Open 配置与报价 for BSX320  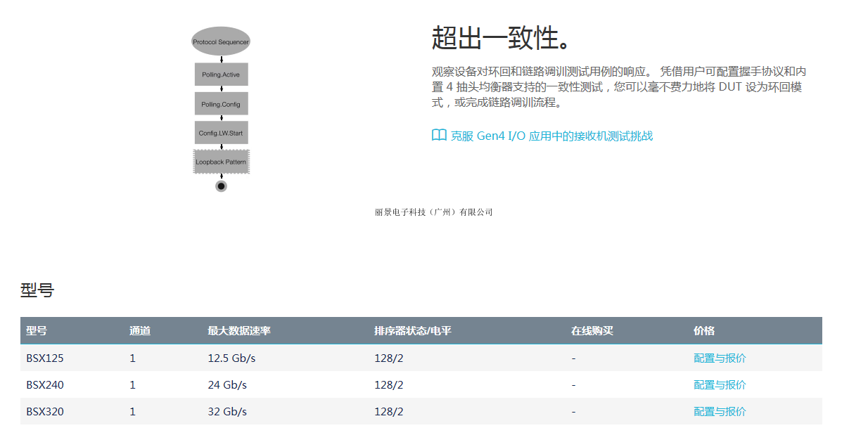tap(720, 411)
